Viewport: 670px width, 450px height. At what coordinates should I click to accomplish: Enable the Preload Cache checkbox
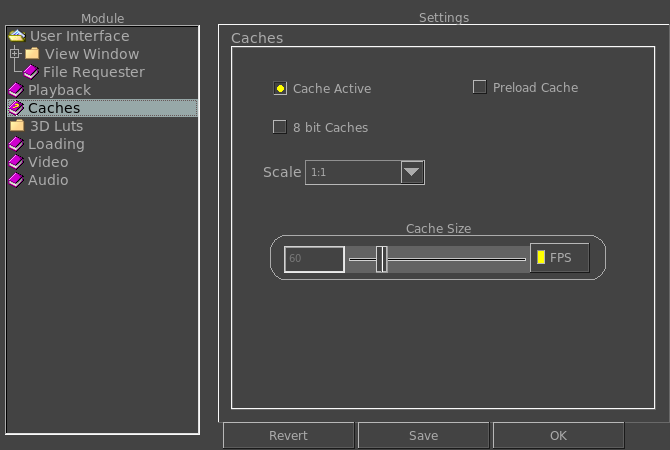click(x=479, y=87)
